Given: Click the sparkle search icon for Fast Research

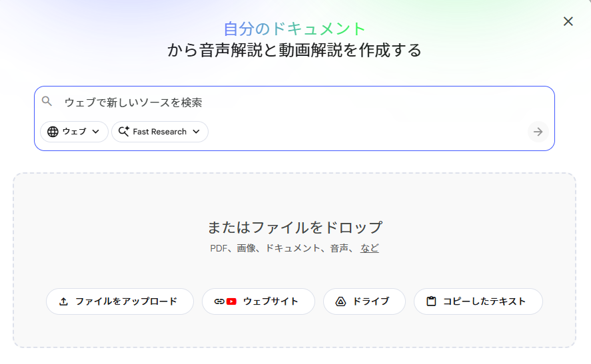Looking at the screenshot, I should point(123,132).
